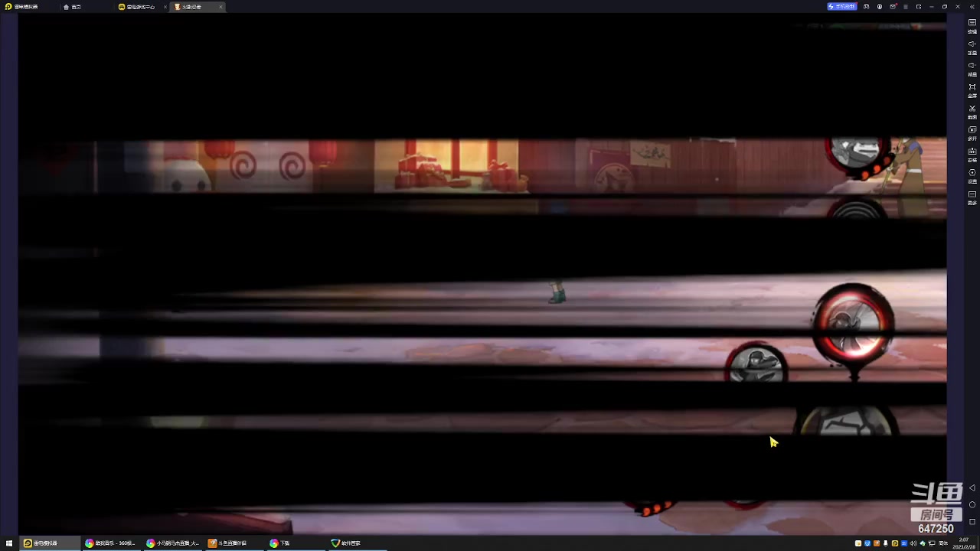Click the system tray volume icon
980x551 pixels.
913,543
